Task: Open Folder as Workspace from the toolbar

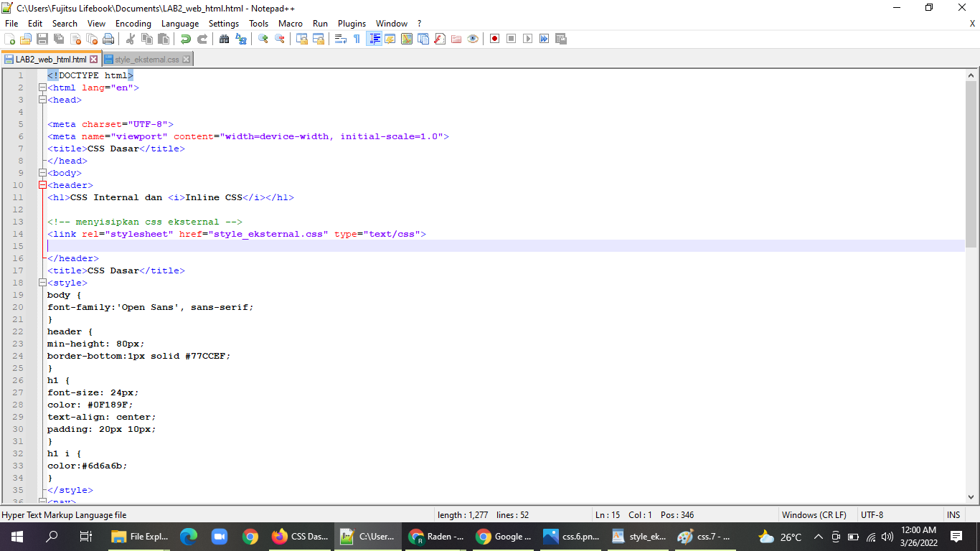Action: coord(456,39)
